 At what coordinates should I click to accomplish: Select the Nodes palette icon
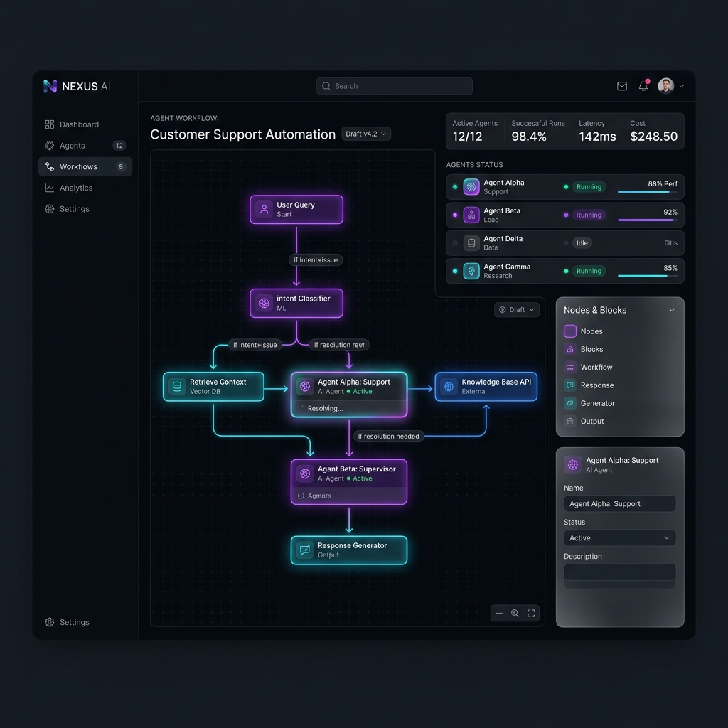(x=570, y=331)
